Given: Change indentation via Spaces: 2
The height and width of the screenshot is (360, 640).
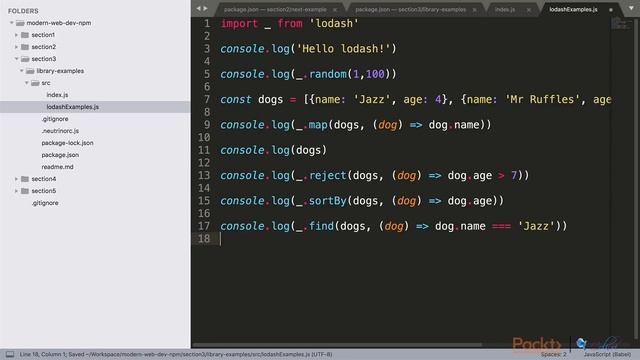Looking at the screenshot, I should click(x=553, y=354).
